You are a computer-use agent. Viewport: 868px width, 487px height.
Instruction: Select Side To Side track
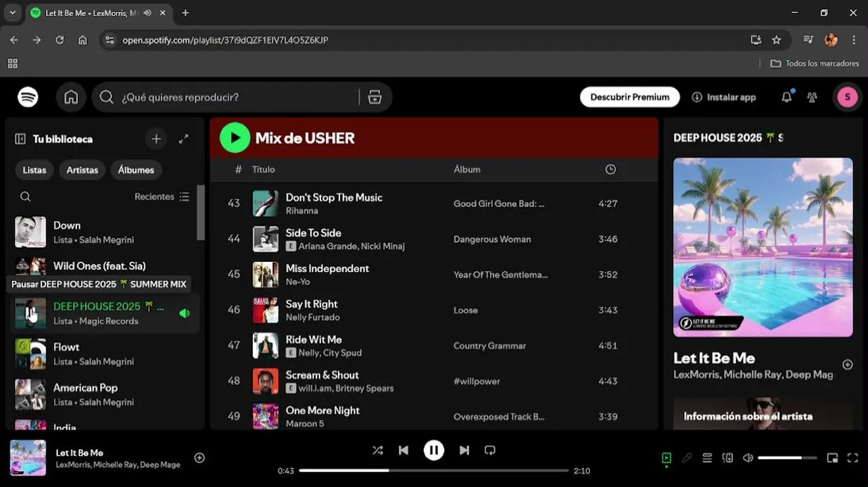433,239
